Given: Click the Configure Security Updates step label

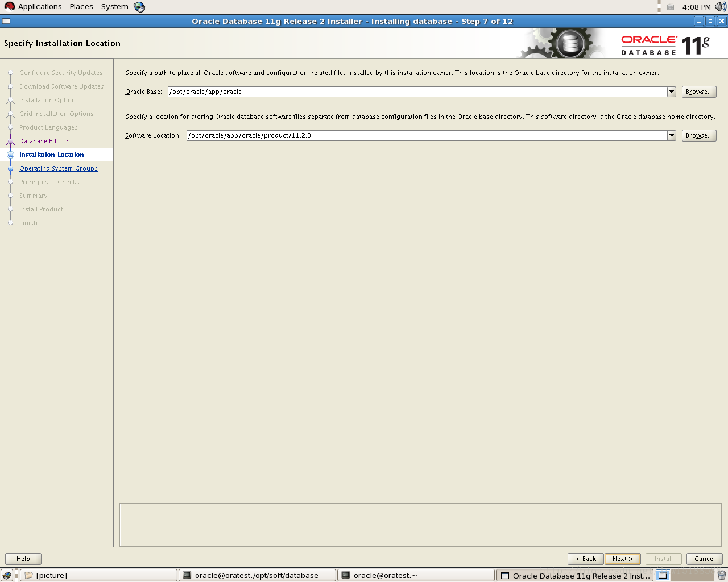Looking at the screenshot, I should point(61,73).
